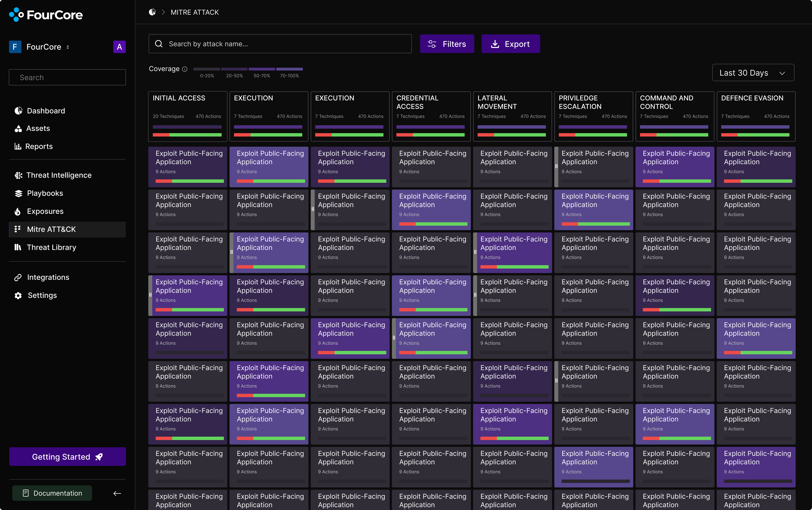Image resolution: width=812 pixels, height=510 pixels.
Task: Open the purple A user avatar
Action: click(x=119, y=47)
